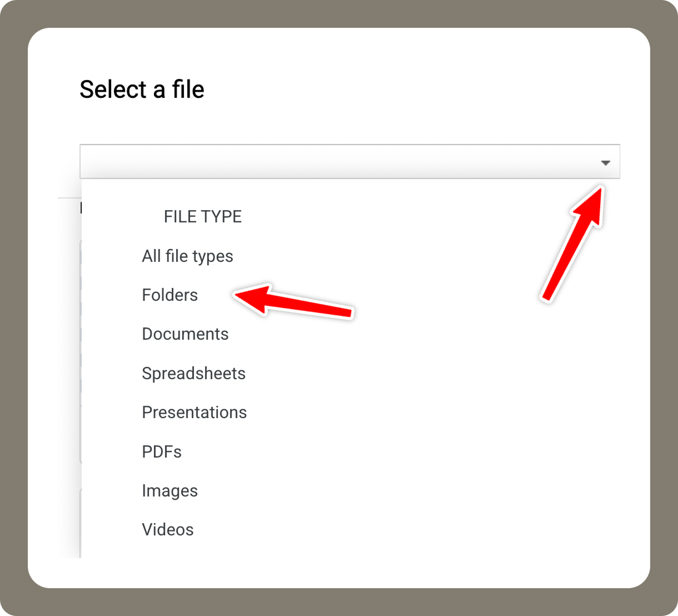Viewport: 678px width, 616px height.
Task: Choose Images from the file type list
Action: point(169,491)
